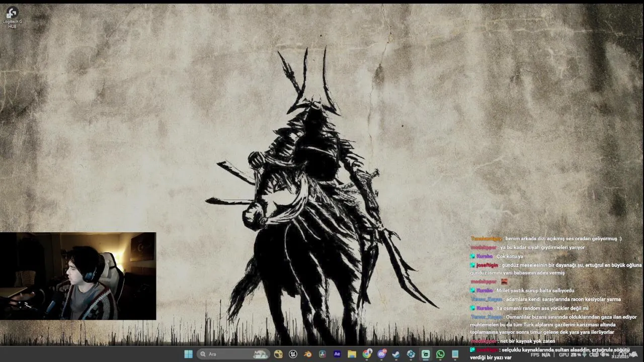The height and width of the screenshot is (362, 644).
Task: Click chat message "ya bu kadar siyah giydirmeleri yarıyor"
Action: click(x=542, y=247)
